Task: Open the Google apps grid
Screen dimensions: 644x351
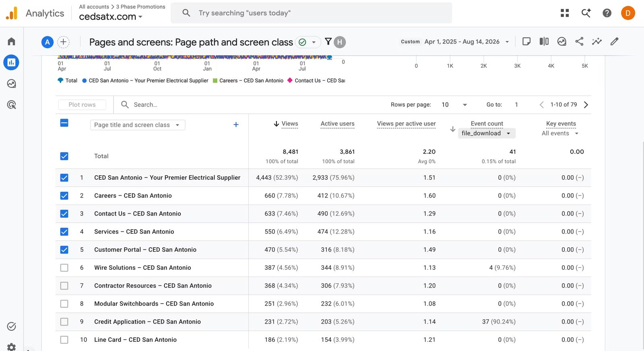Action: 565,13
